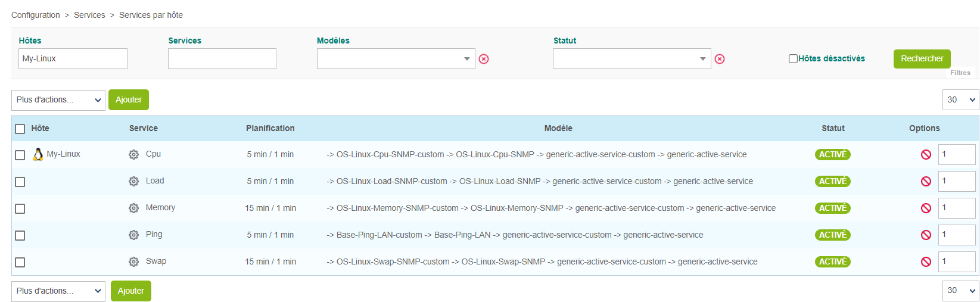Click the gear icon next to Memory
980x302 pixels.
coord(133,208)
